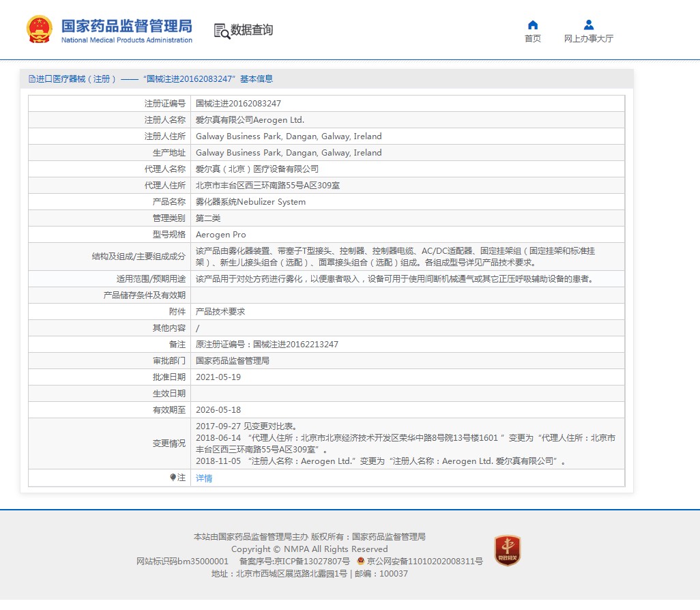
Task: Open the 京公网安备11010202008311号 link
Action: point(424,562)
